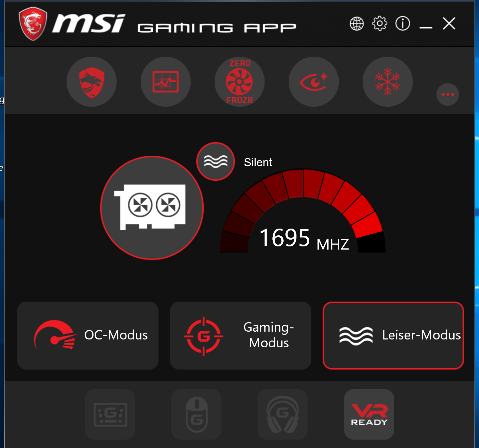Viewport: 479px width, 448px height.
Task: Open the settings gear
Action: 379,24
